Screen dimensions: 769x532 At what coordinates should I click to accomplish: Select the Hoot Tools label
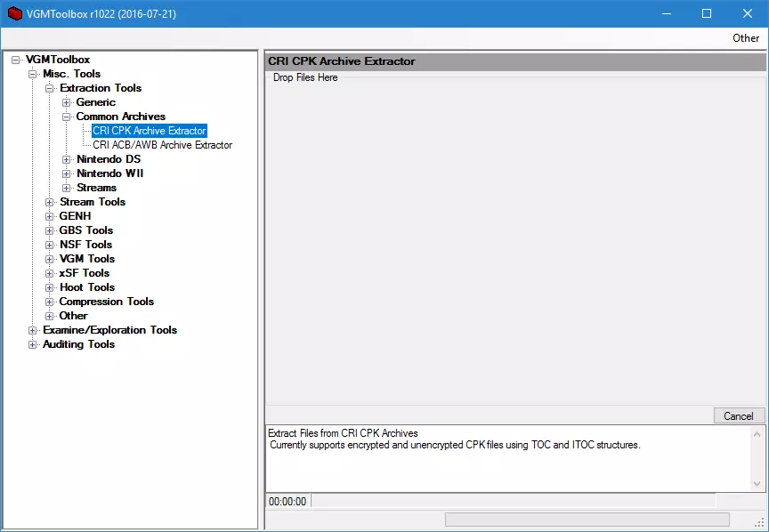click(x=87, y=286)
